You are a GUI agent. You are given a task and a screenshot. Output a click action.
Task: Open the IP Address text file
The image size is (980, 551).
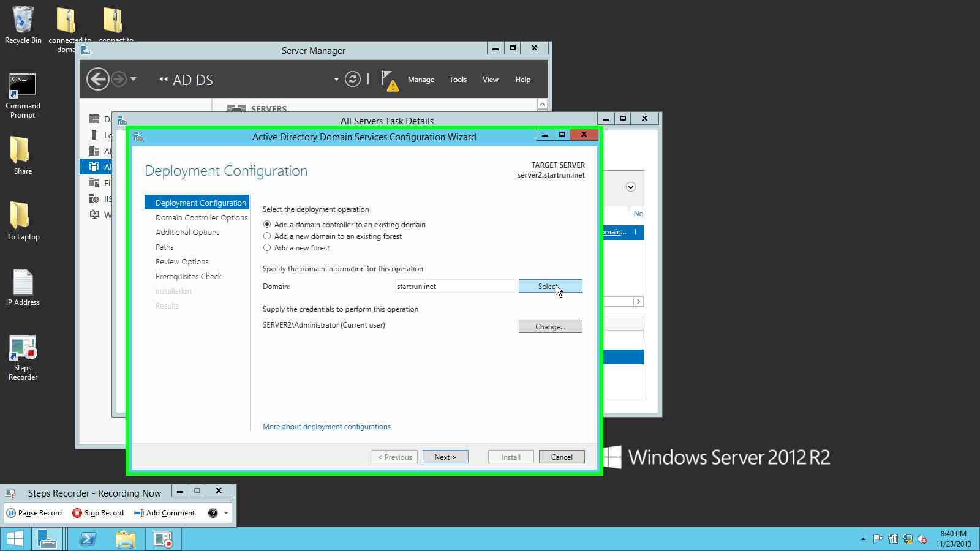[23, 287]
